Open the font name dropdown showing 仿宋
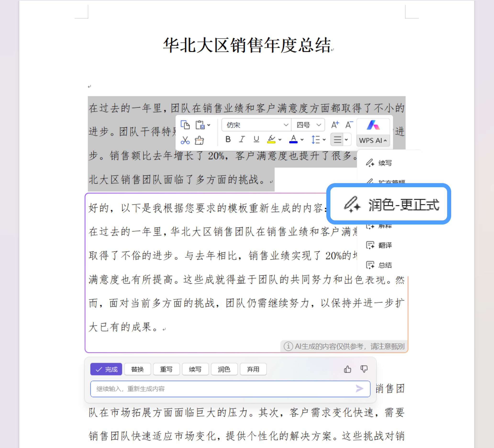 (256, 125)
